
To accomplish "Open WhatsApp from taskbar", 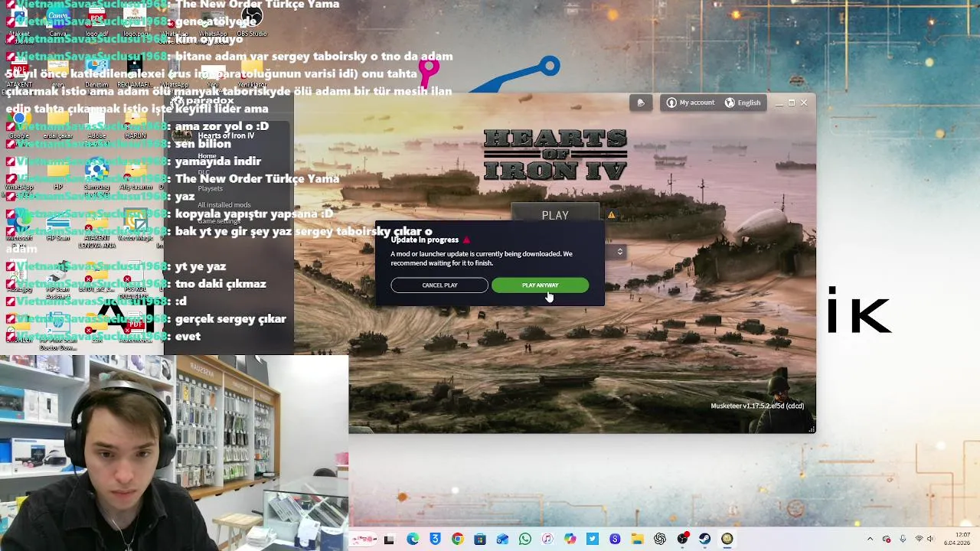I will (525, 540).
